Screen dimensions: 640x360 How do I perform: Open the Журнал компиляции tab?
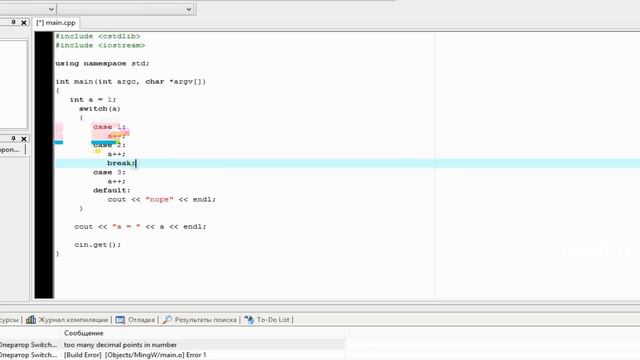73,320
